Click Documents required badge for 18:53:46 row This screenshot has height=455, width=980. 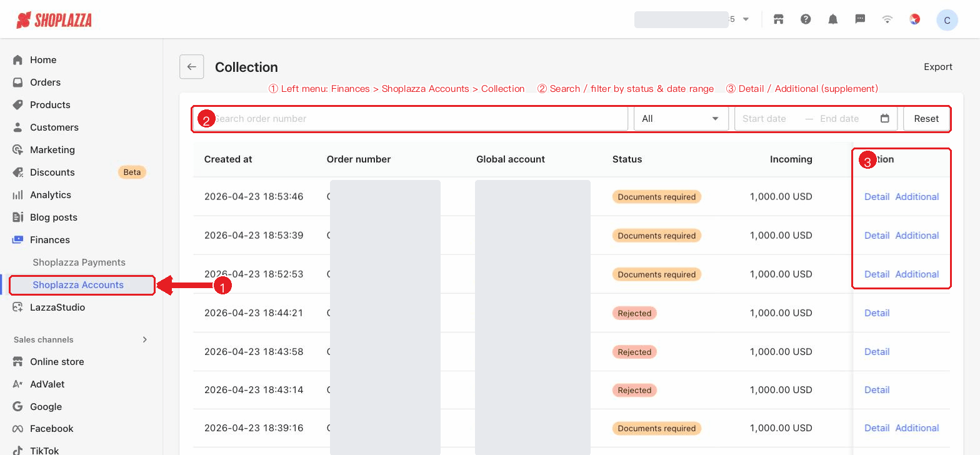[x=657, y=197]
